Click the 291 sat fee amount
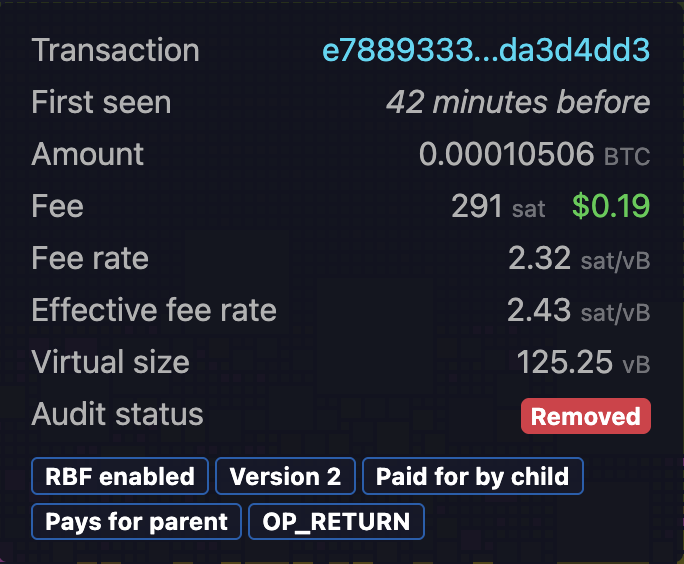684x564 pixels. 498,206
